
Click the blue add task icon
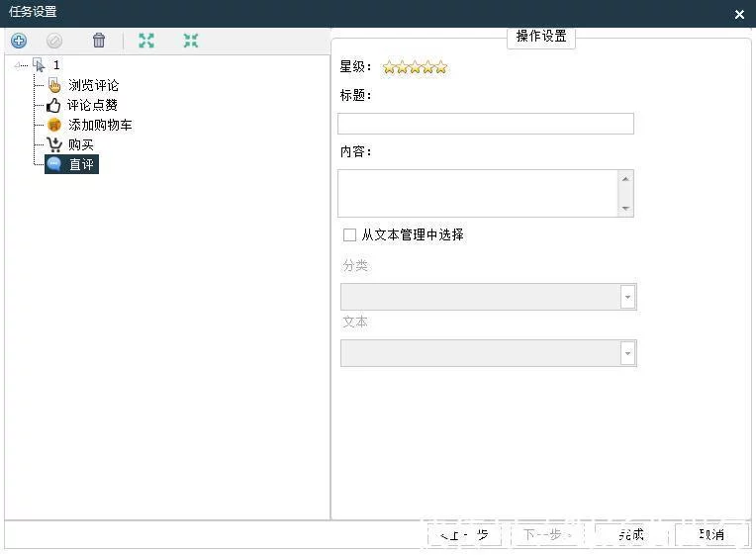click(x=19, y=41)
